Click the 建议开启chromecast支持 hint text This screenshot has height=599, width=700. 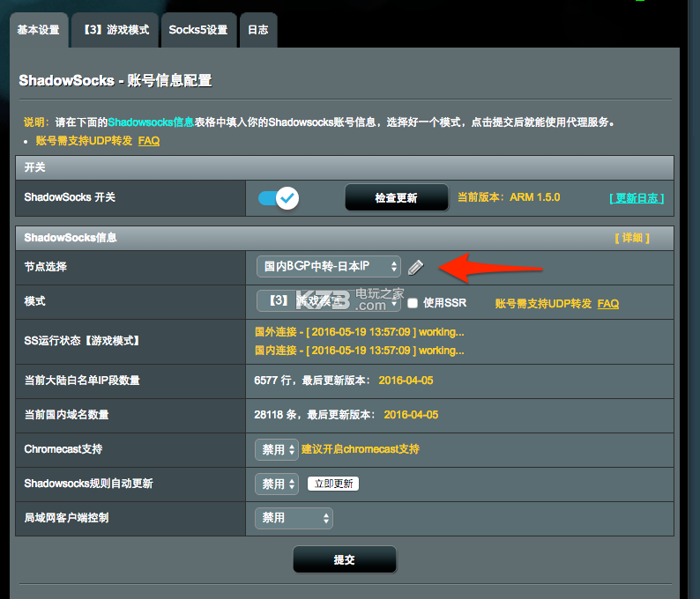click(x=361, y=449)
